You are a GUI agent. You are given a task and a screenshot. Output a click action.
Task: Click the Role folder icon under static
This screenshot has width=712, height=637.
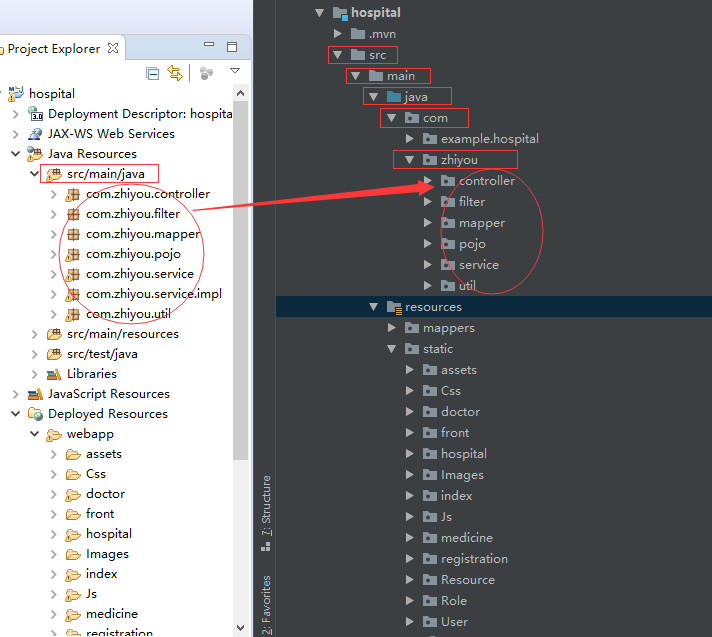click(x=430, y=601)
